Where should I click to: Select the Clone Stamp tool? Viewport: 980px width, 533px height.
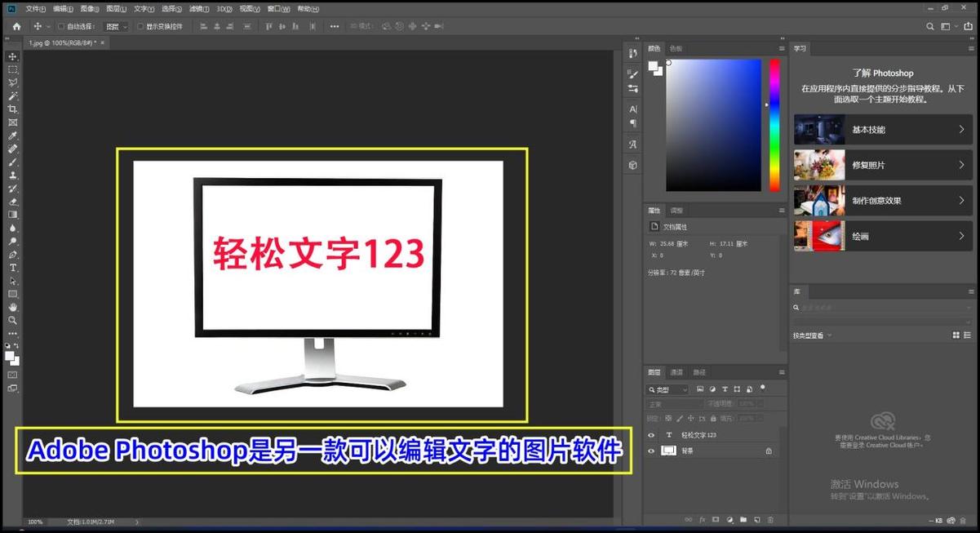12,175
